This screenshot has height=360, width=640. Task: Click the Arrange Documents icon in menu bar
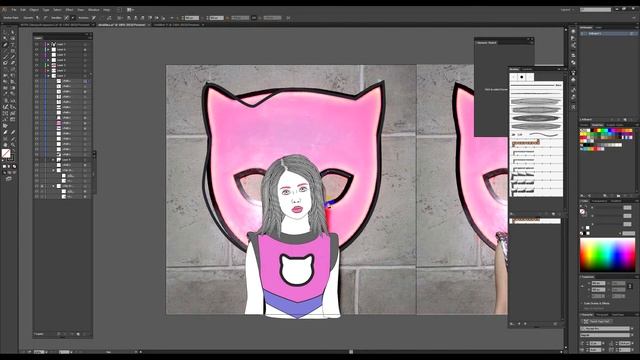(x=130, y=9)
